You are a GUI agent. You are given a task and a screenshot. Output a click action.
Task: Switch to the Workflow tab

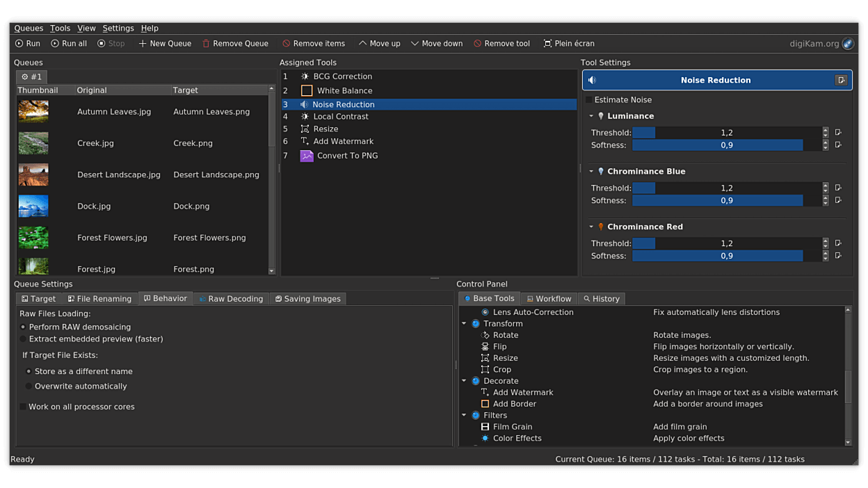549,298
